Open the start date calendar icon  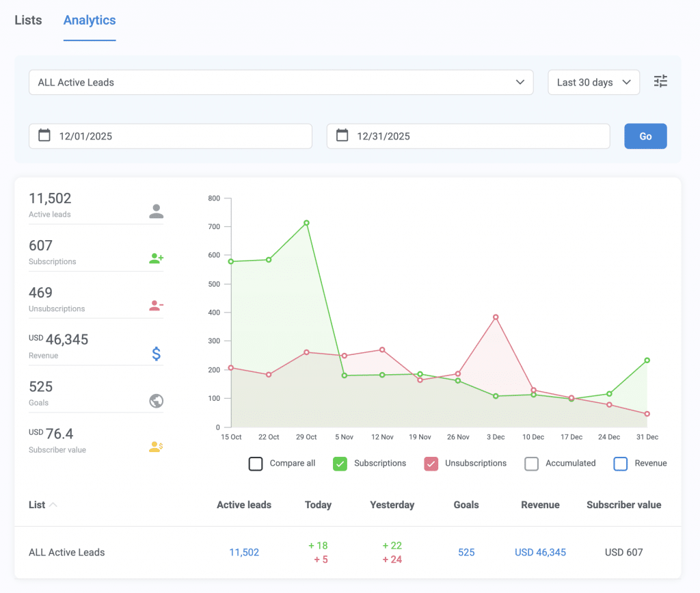point(44,135)
